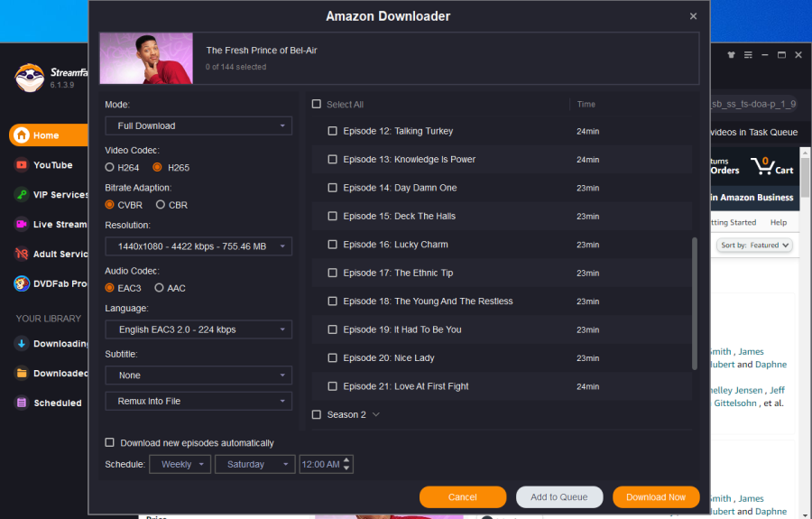Click the Scheduled calendar icon

pos(22,403)
